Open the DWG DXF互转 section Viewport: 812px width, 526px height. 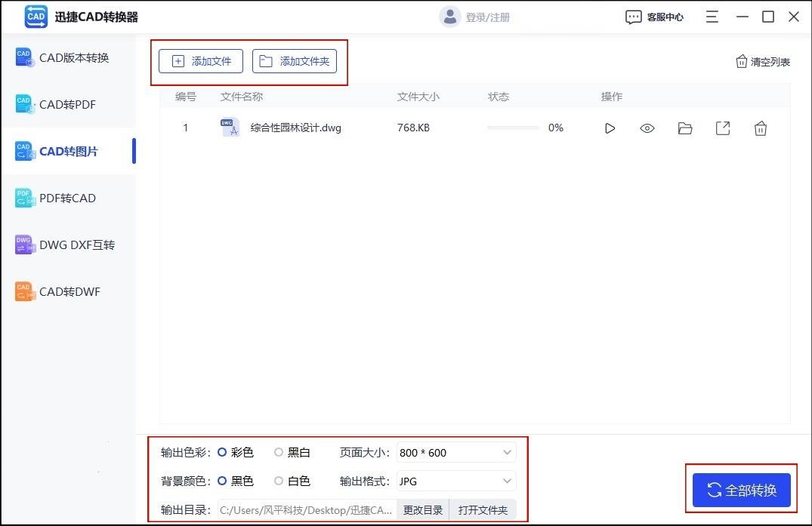pos(68,245)
